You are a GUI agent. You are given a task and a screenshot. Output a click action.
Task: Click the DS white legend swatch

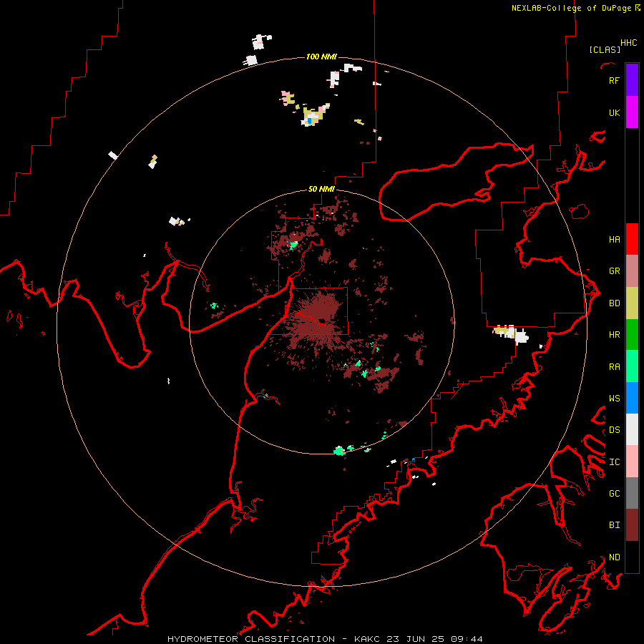coord(632,429)
